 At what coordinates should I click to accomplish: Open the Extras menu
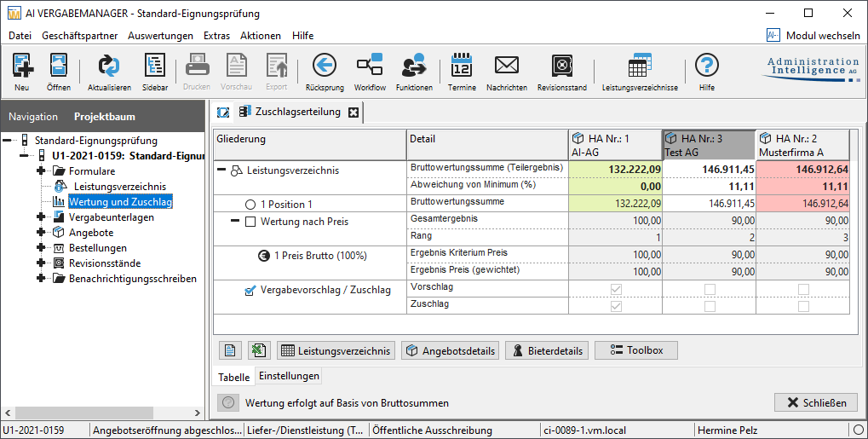216,36
